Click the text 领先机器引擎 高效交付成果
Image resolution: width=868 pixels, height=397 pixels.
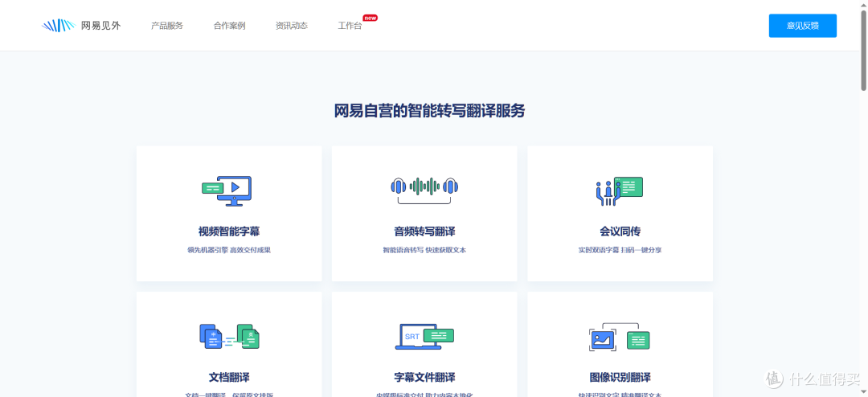pos(229,250)
